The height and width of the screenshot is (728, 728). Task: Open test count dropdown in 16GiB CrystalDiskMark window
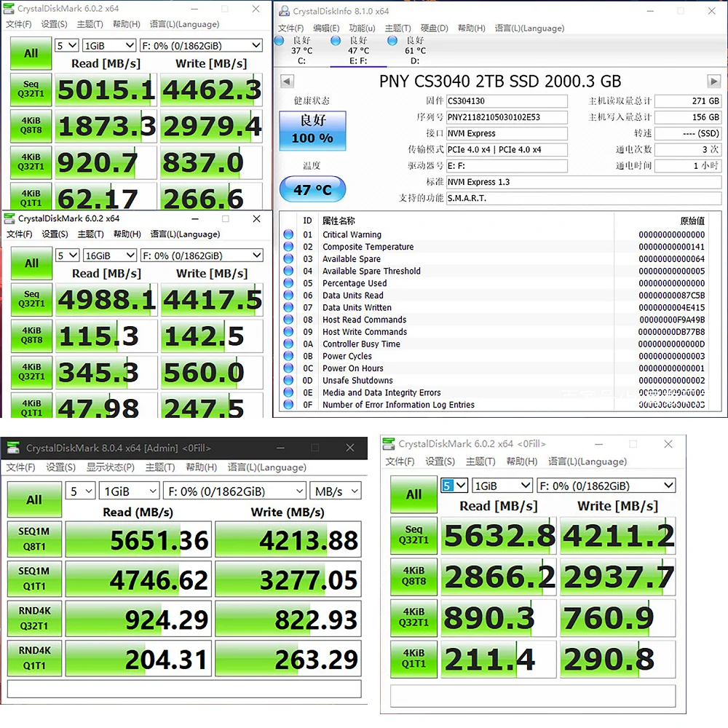[x=67, y=256]
